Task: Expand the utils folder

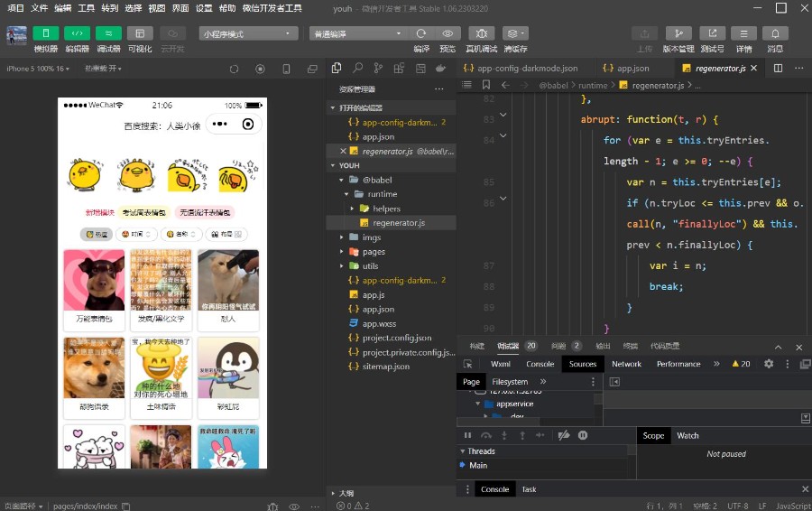Action: coord(341,265)
